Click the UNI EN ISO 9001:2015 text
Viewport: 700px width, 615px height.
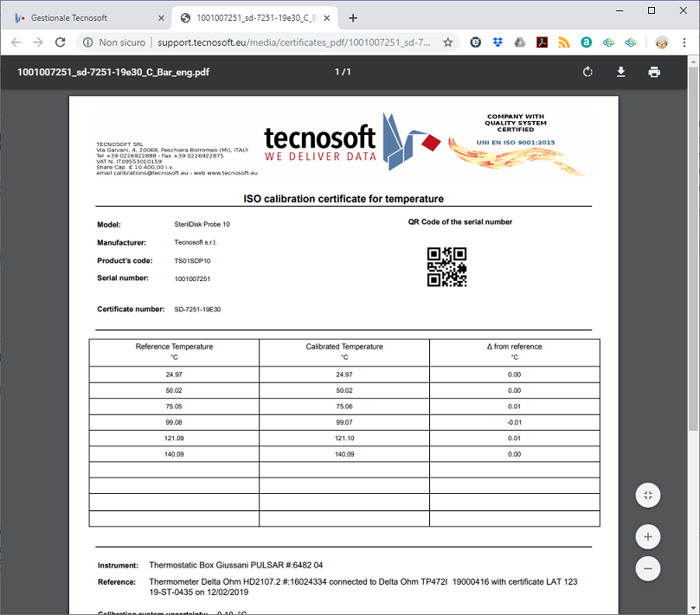(x=516, y=143)
